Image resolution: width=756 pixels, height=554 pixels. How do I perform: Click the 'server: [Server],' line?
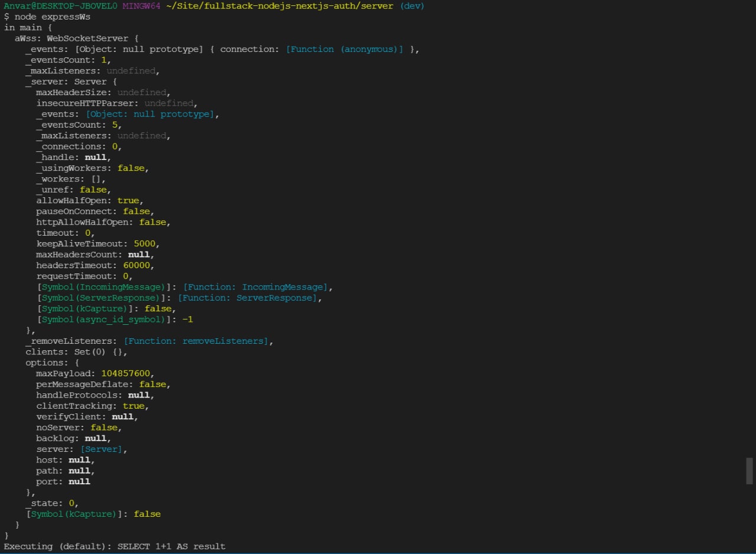[82, 449]
